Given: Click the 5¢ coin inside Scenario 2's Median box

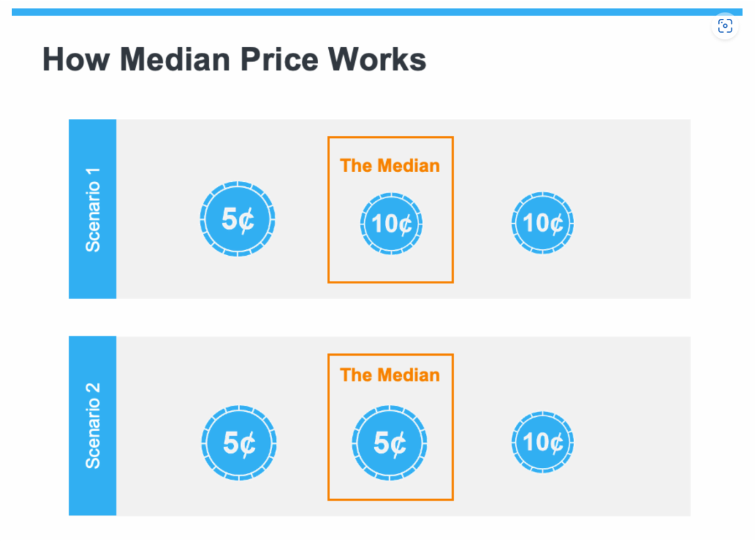Looking at the screenshot, I should (390, 443).
